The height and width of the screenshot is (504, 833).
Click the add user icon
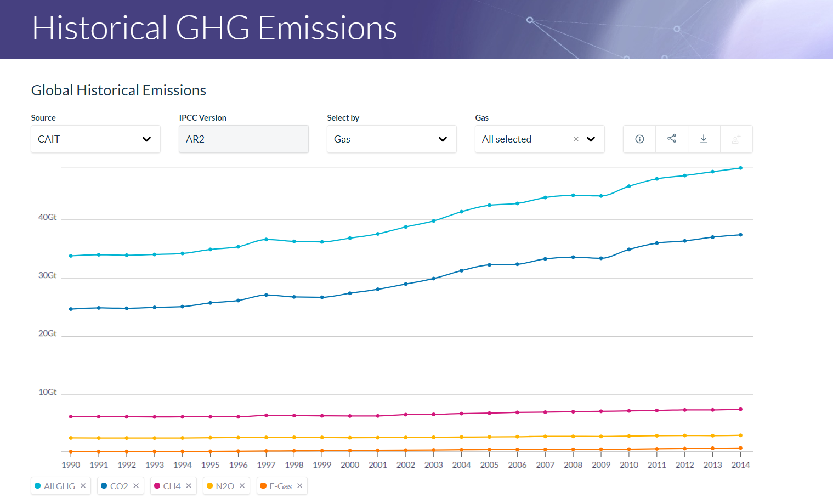[736, 139]
